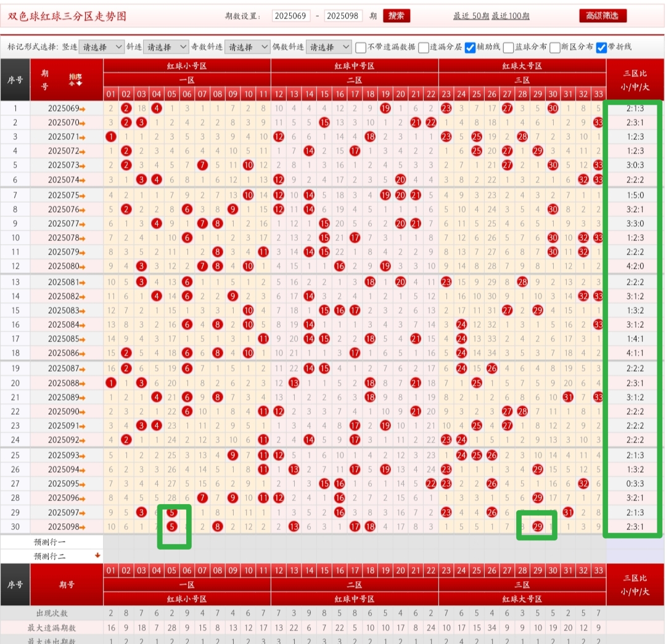
Task: Click the 预测行一 row label
Action: tap(50, 542)
